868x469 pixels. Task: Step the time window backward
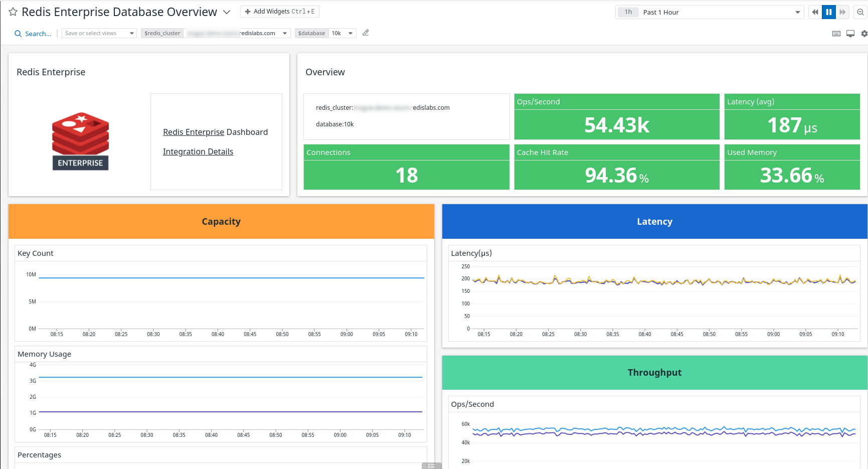click(815, 12)
